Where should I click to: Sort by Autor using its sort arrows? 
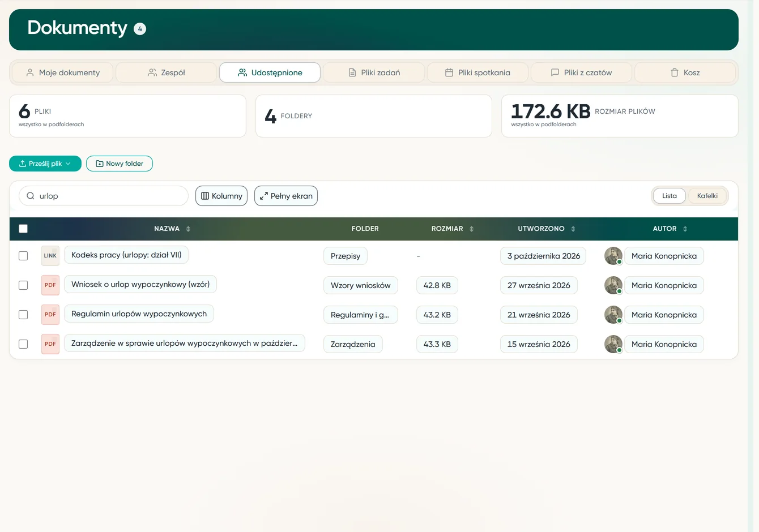(685, 229)
